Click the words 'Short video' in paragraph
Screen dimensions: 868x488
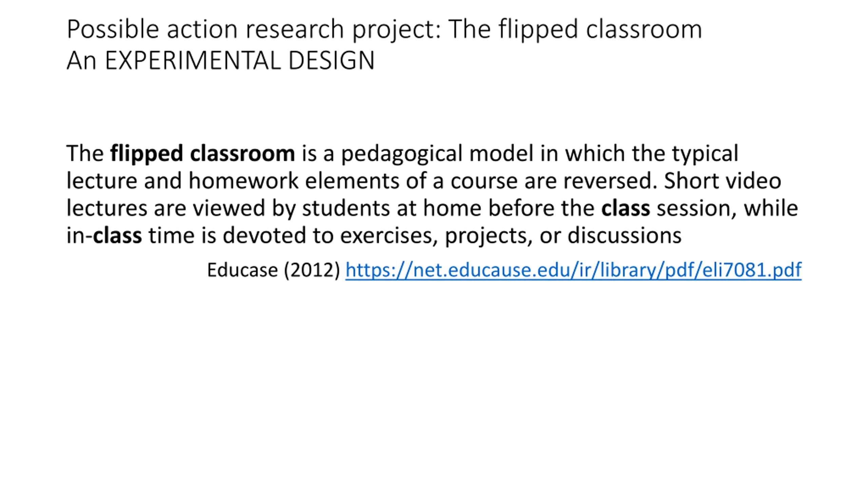tap(723, 181)
